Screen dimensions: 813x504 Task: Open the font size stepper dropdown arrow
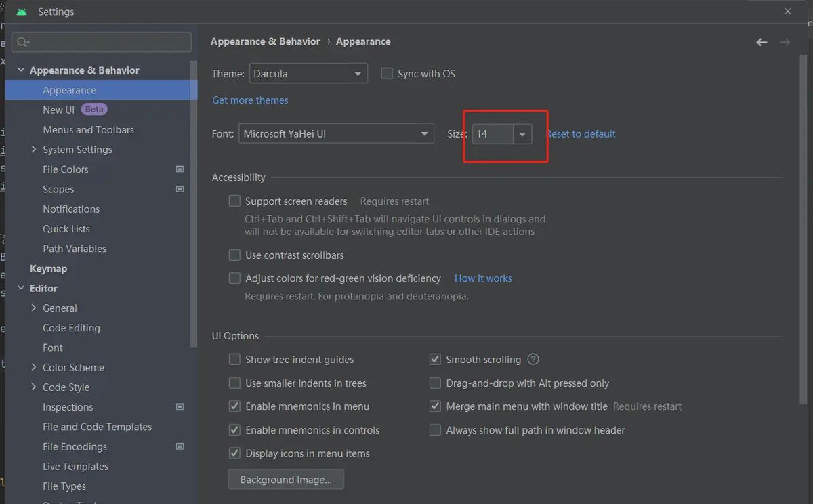[x=522, y=133]
